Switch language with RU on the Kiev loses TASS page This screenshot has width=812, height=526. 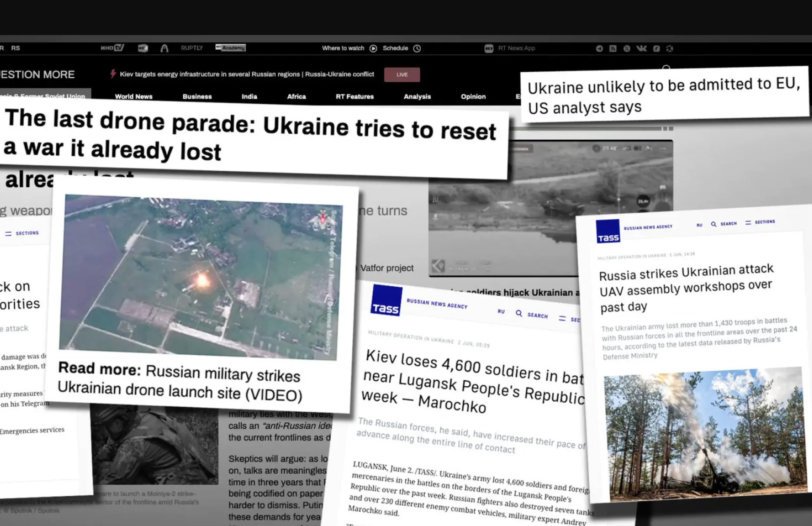501,311
